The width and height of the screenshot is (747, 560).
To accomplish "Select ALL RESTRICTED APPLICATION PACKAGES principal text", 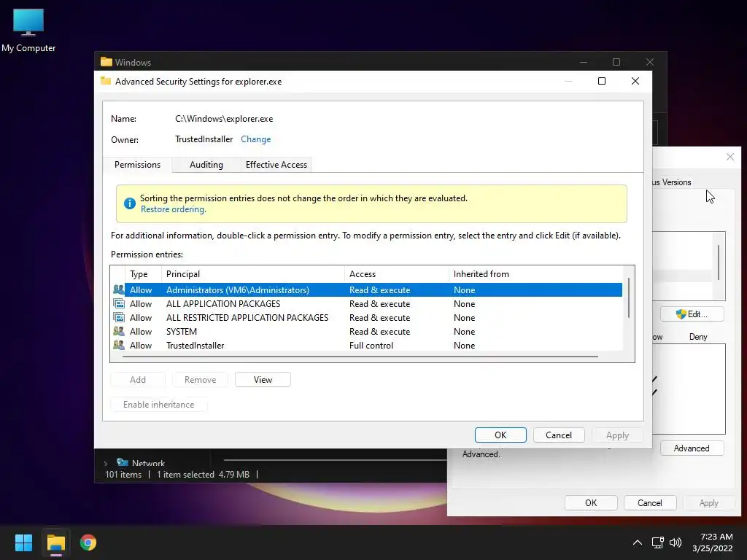I will pos(247,317).
